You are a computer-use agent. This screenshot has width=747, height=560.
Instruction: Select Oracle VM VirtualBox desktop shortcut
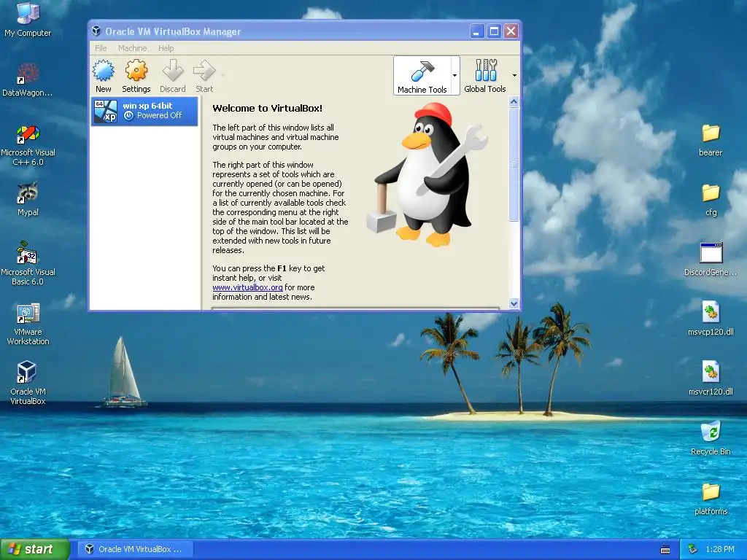(x=28, y=383)
